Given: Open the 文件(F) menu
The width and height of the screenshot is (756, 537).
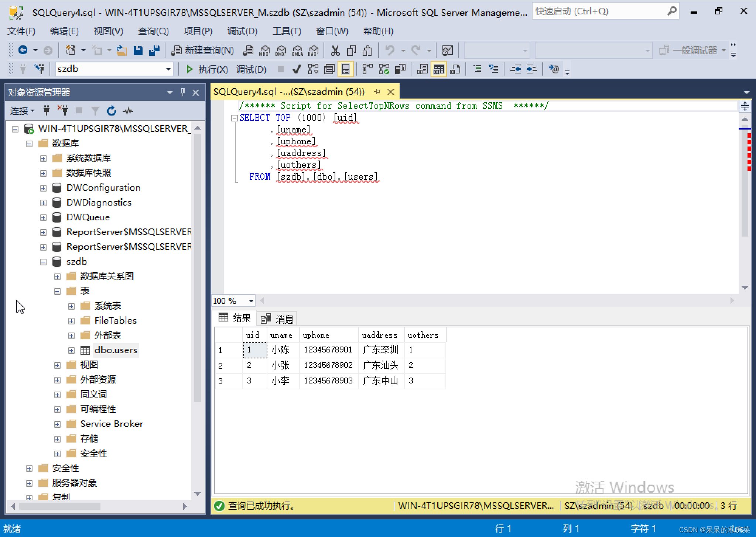Looking at the screenshot, I should 21,31.
